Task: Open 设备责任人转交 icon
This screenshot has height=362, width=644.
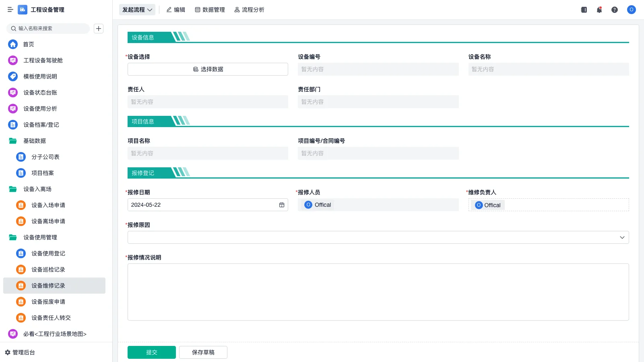Action: pos(21,318)
